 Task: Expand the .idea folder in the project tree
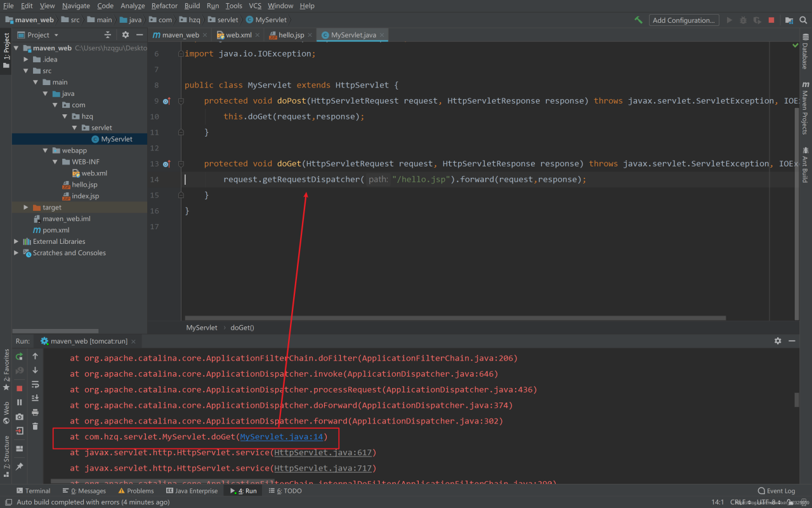(26, 60)
